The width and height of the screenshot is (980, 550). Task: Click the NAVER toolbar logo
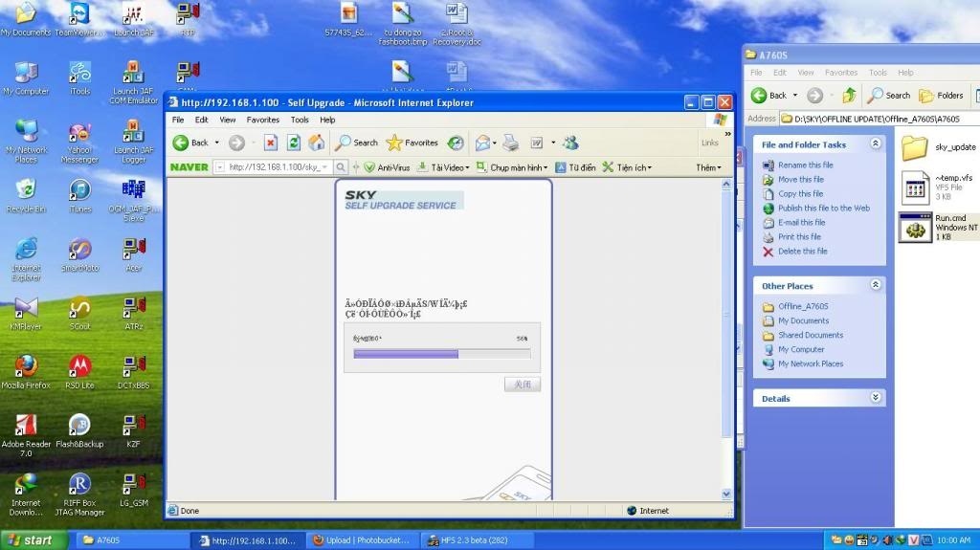[189, 167]
